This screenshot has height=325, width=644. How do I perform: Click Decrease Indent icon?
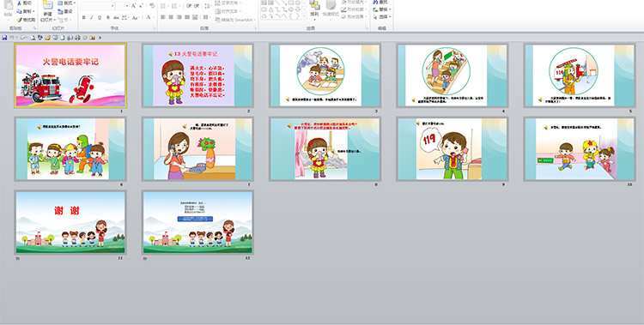189,6
